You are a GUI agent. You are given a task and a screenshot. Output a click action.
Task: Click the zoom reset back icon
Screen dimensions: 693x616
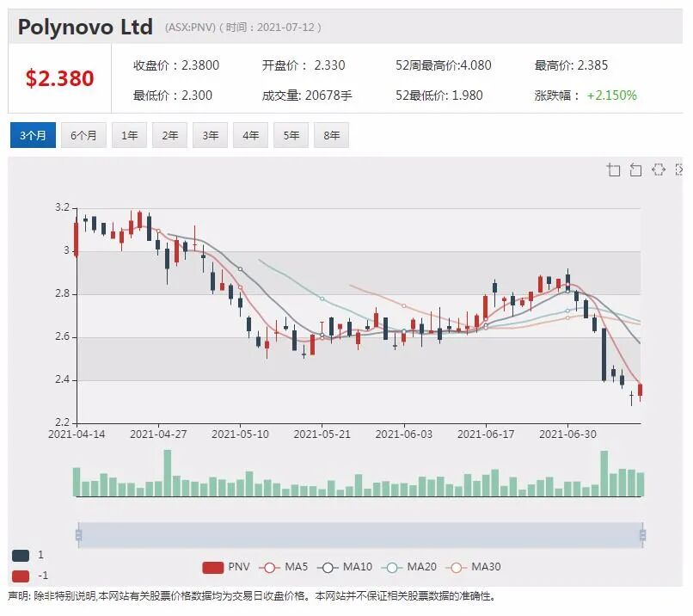click(x=635, y=169)
